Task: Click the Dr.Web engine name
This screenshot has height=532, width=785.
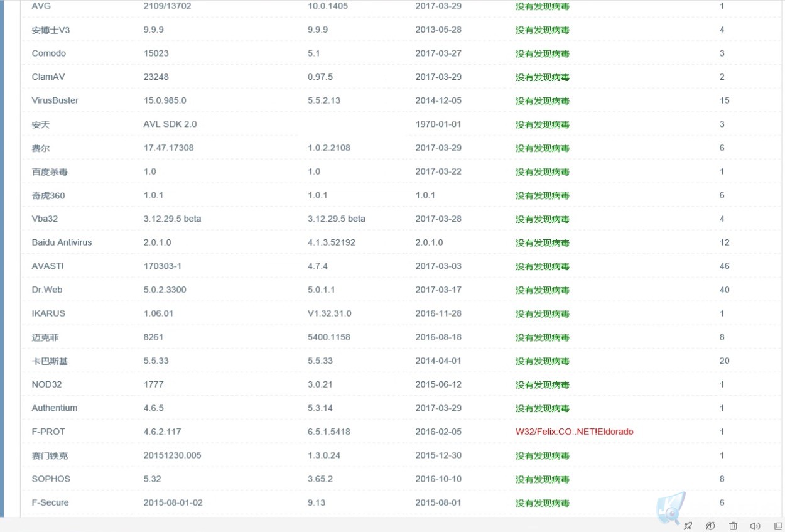Action: [x=47, y=290]
